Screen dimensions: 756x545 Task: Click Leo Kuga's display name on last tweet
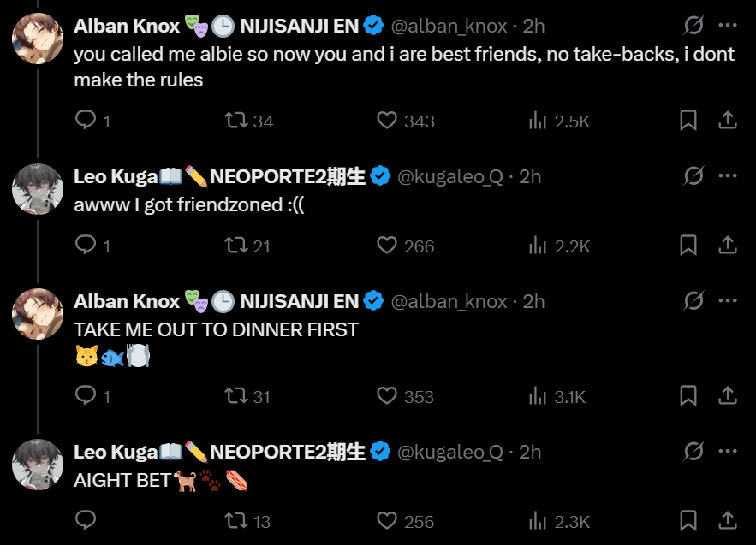click(x=115, y=452)
